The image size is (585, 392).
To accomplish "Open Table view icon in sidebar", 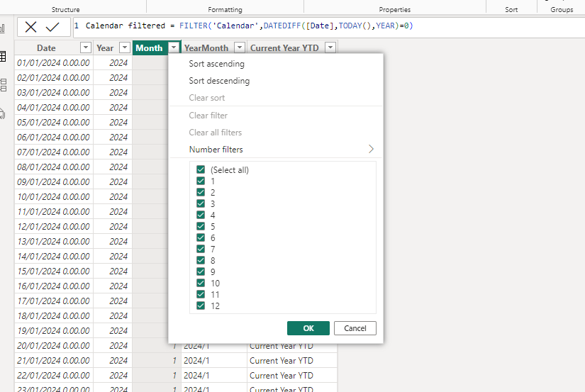I will click(x=3, y=56).
